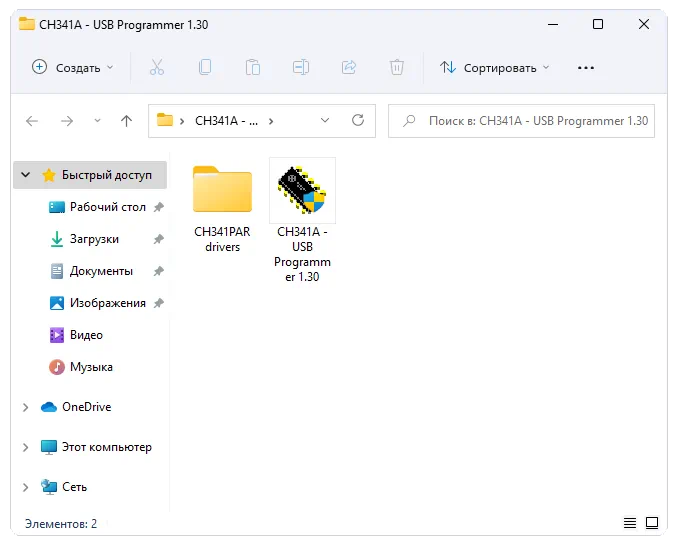This screenshot has width=680, height=550.
Task: Click pin icon next to Загрузки
Action: [159, 239]
